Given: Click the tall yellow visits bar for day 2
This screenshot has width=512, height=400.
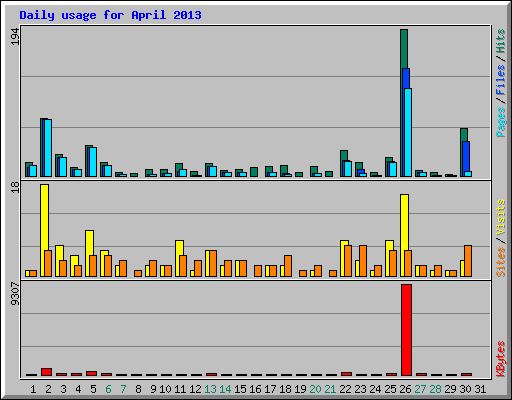Looking at the screenshot, I should click(44, 217).
